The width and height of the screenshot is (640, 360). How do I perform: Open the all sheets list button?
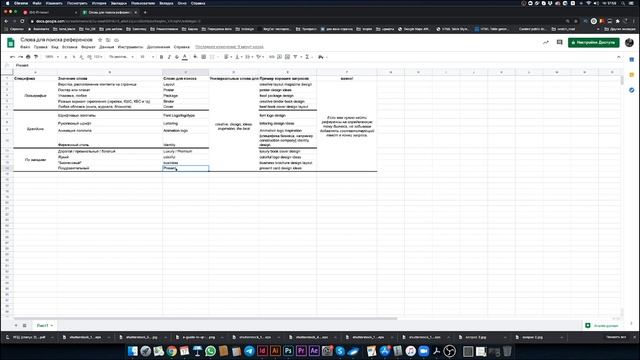click(24, 326)
